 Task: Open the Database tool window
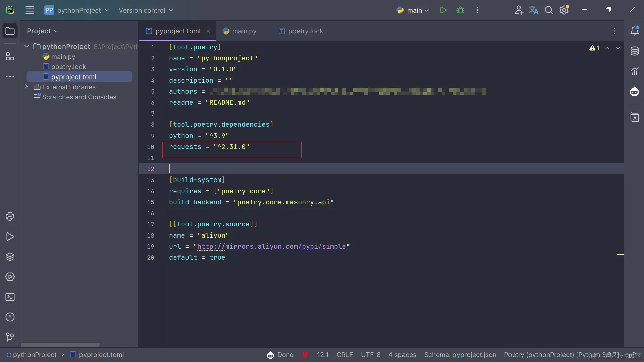click(x=634, y=51)
